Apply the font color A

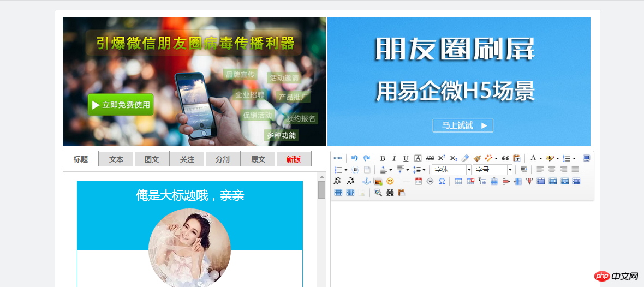(533, 158)
